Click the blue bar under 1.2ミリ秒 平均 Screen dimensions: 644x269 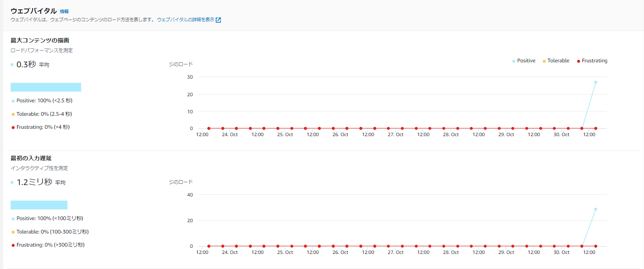39,205
